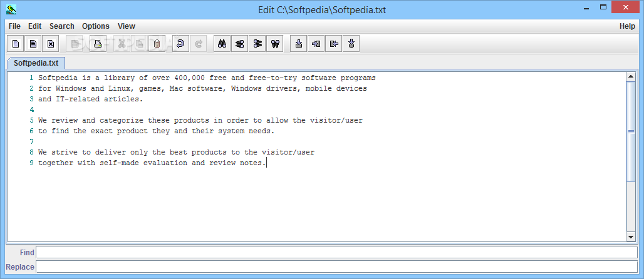Click the Undo curved arrow icon

click(x=180, y=44)
